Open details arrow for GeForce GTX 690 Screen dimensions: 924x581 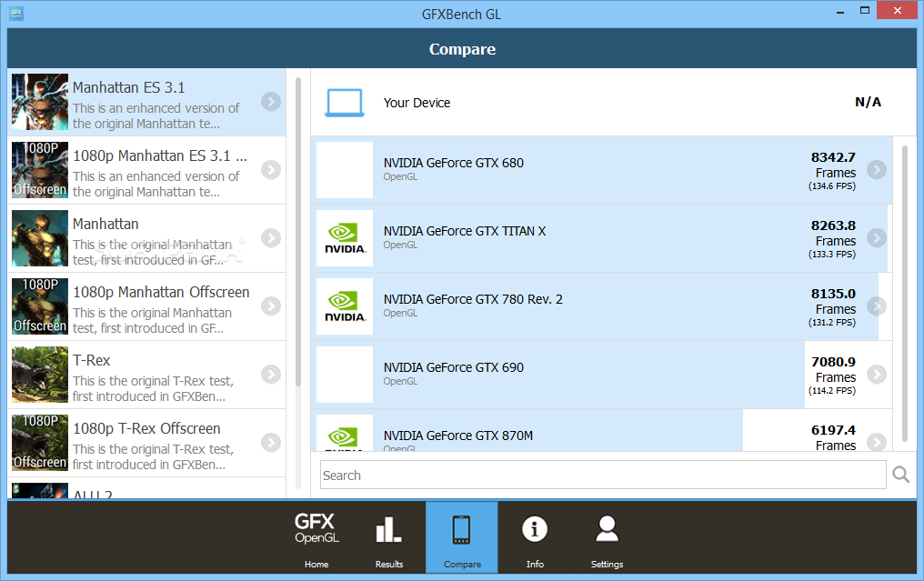point(877,375)
